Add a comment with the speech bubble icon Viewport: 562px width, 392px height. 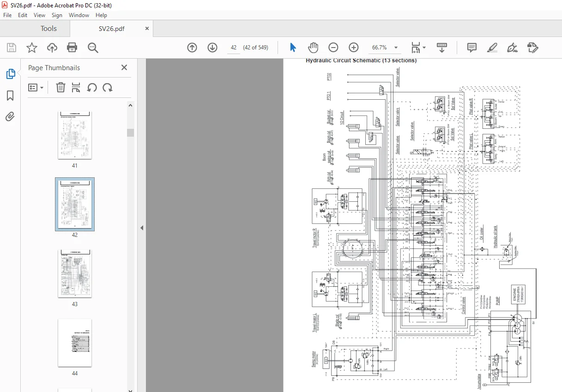pos(471,48)
